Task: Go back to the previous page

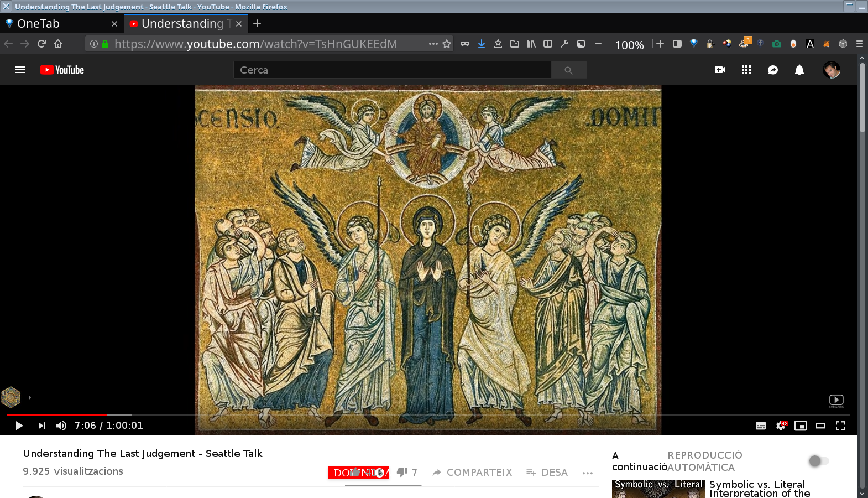Action: 8,44
